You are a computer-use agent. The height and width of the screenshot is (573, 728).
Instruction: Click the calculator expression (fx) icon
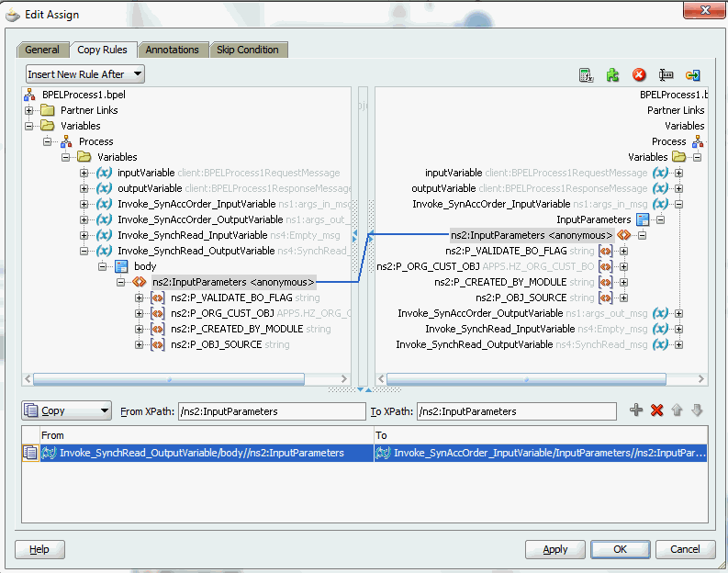[x=585, y=75]
